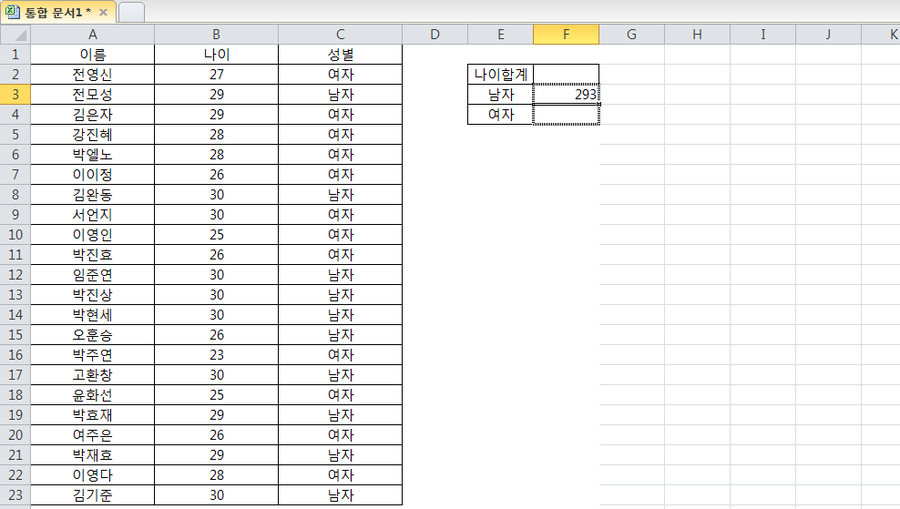
Task: Switch to the 통합 문서1 workbook tab
Action: pos(57,12)
